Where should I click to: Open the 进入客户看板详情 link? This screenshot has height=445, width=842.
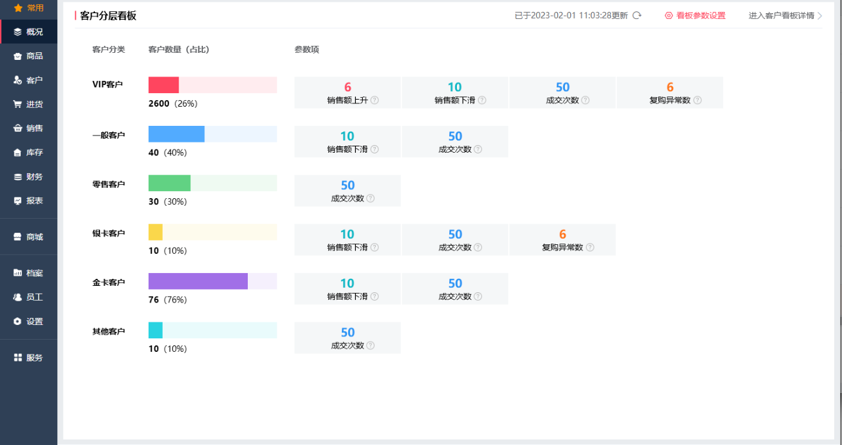tap(786, 16)
